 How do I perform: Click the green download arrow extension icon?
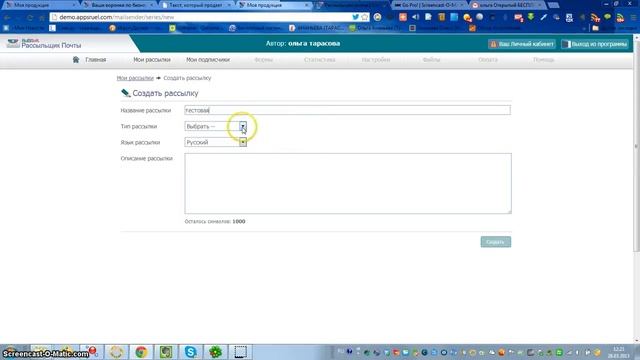pyautogui.click(x=531, y=17)
